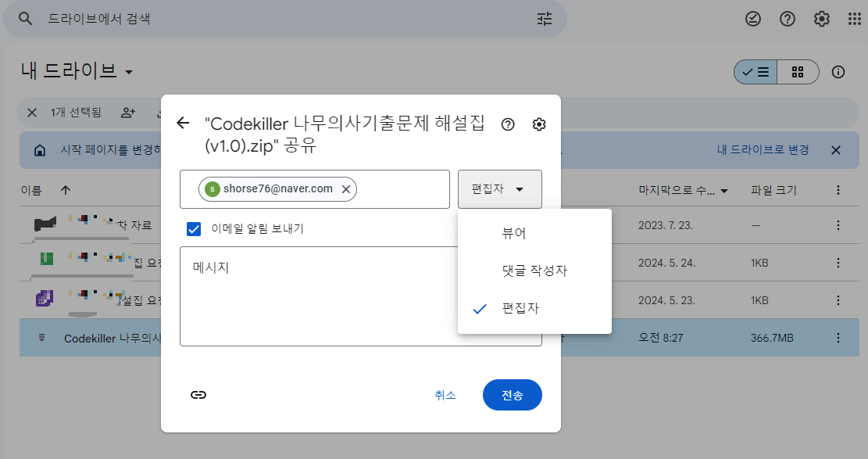Remove shorse76@naver.com chip with X
The height and width of the screenshot is (459, 868).
[x=346, y=189]
